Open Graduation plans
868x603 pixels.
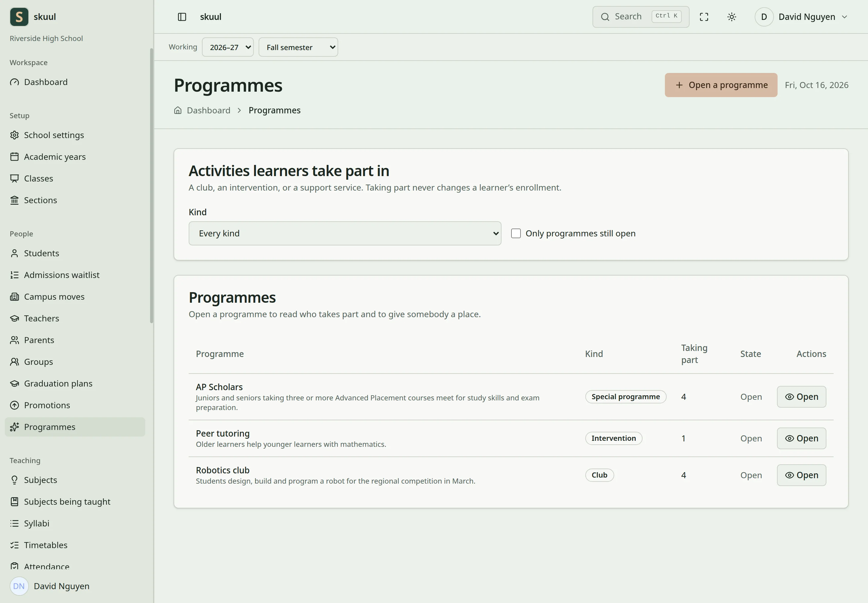click(x=75, y=384)
